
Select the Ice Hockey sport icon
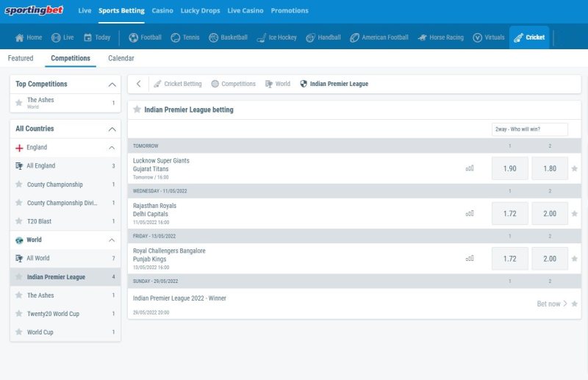(261, 37)
